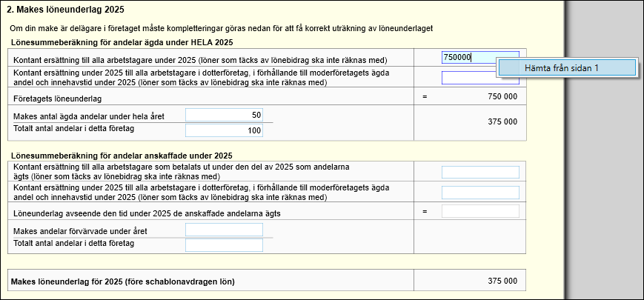Click Kontant ersättning field in anskaffade andelar section
The height and width of the screenshot is (300, 644).
[x=480, y=173]
